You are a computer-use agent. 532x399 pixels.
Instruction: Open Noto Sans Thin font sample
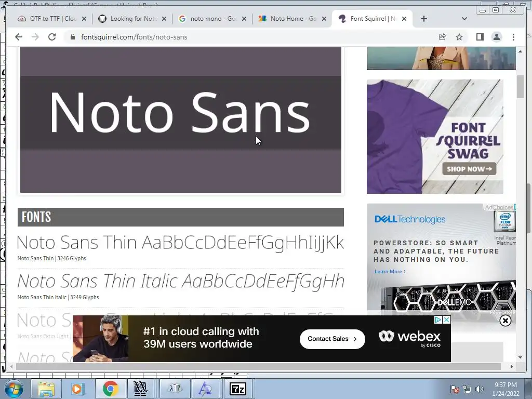click(180, 242)
